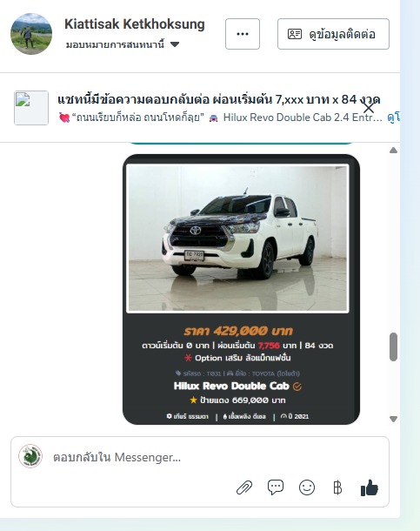Click scrollbar up arrow in chat
The height and width of the screenshot is (531, 420).
pyautogui.click(x=393, y=151)
